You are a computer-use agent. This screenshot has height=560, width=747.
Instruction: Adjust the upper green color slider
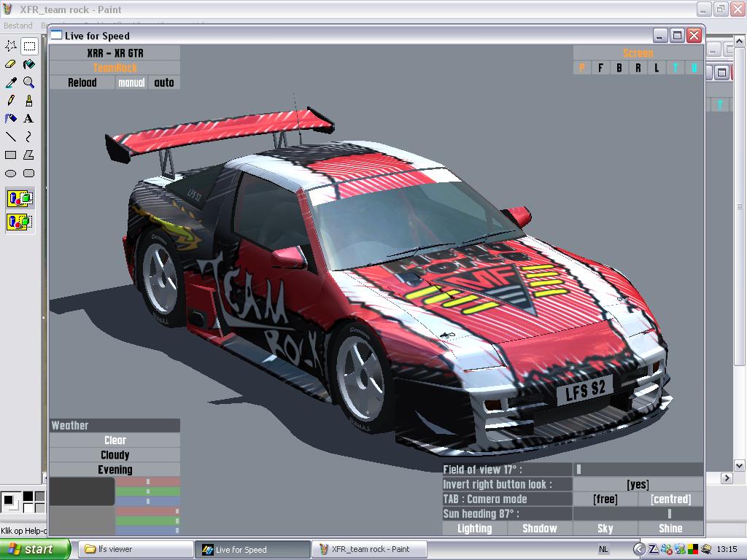click(x=147, y=491)
